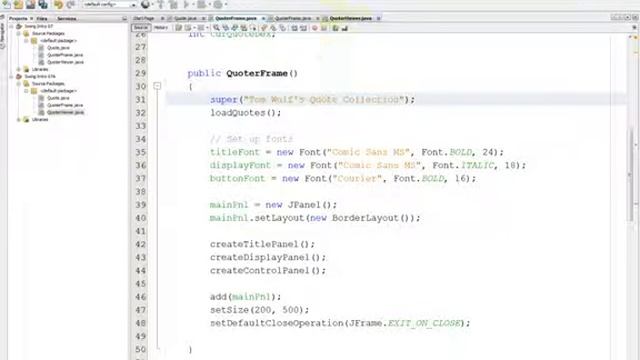The height and width of the screenshot is (360, 640).
Task: Close the Start Page editor tab
Action: 162,18
